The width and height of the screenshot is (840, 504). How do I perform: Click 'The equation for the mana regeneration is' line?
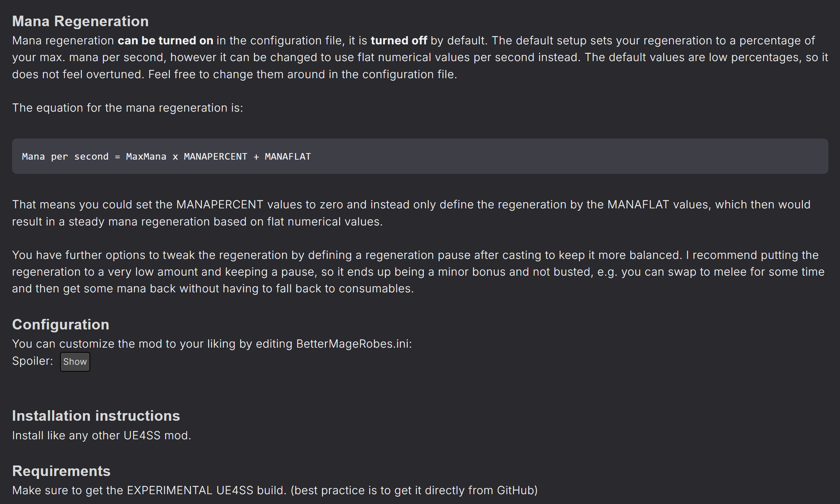pos(127,108)
